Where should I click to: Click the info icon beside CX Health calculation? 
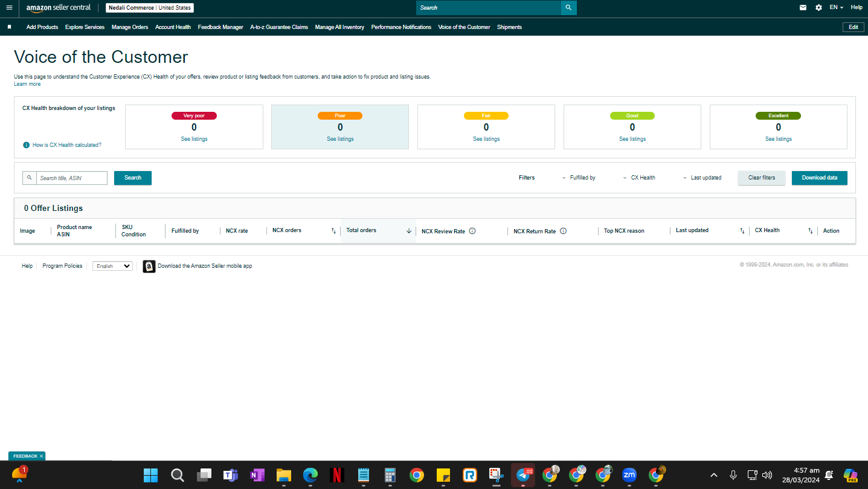tap(26, 145)
